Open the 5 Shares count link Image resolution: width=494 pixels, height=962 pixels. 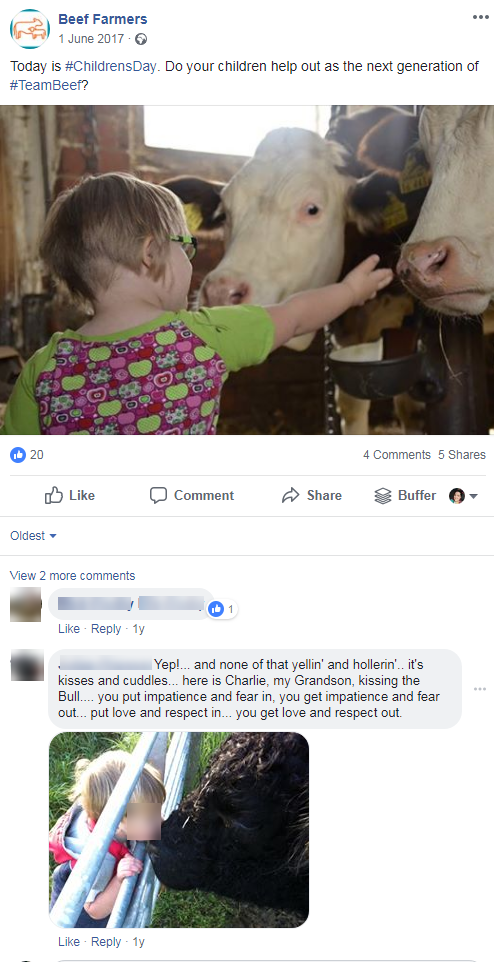click(x=461, y=455)
